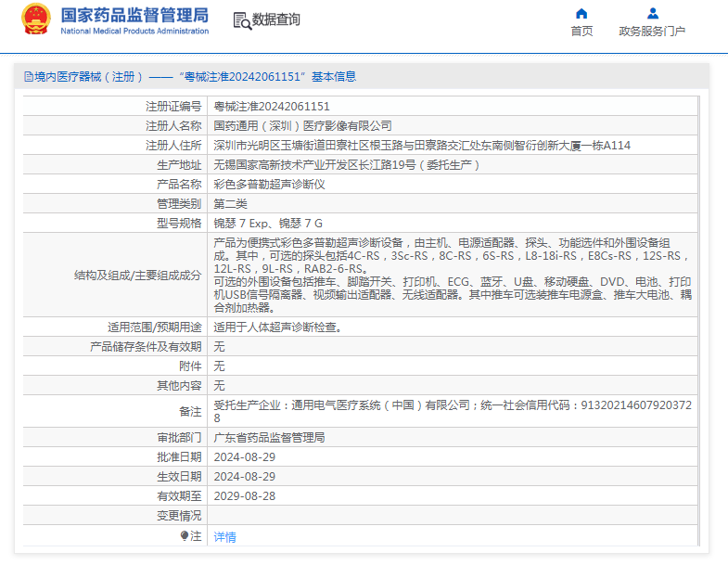
Task: Click the data query magnifier icon
Action: [242, 20]
